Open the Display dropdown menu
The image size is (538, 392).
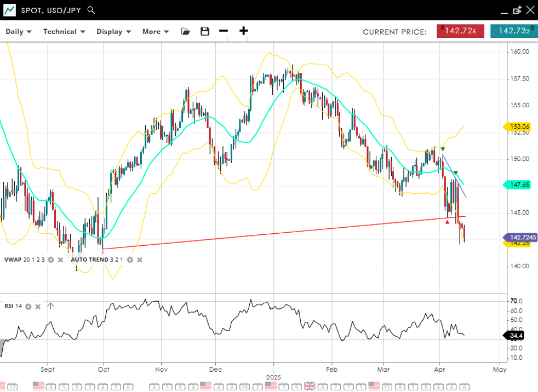point(113,32)
